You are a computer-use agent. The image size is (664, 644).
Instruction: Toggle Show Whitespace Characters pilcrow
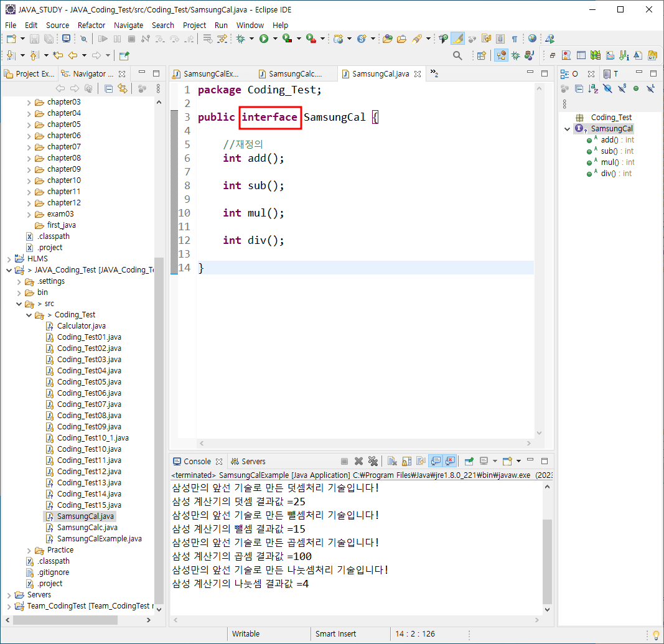(515, 39)
